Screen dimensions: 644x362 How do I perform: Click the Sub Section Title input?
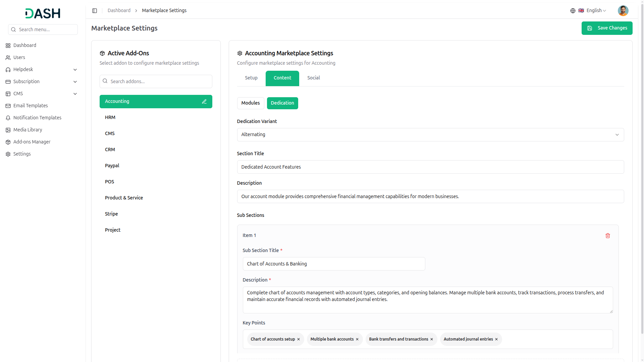click(334, 264)
